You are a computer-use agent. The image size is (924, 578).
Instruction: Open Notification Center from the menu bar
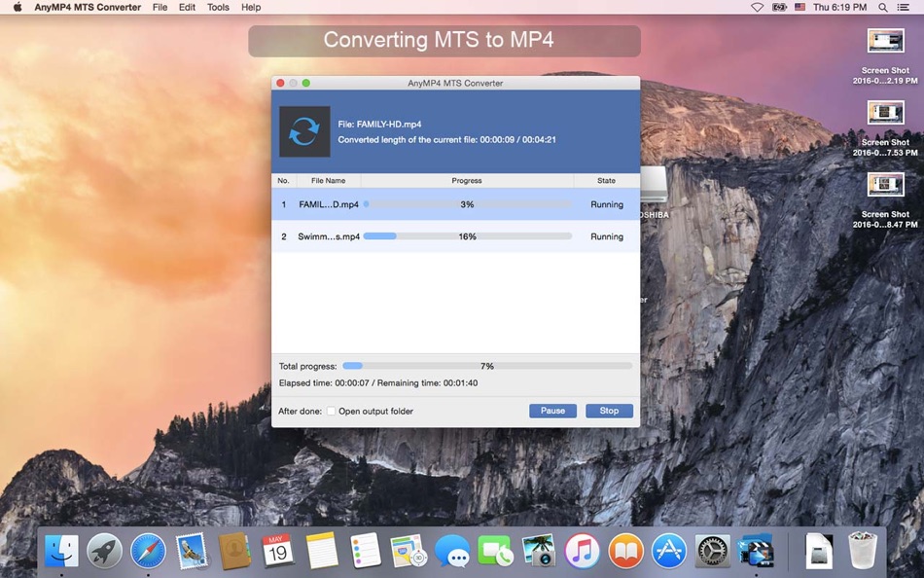tap(903, 7)
